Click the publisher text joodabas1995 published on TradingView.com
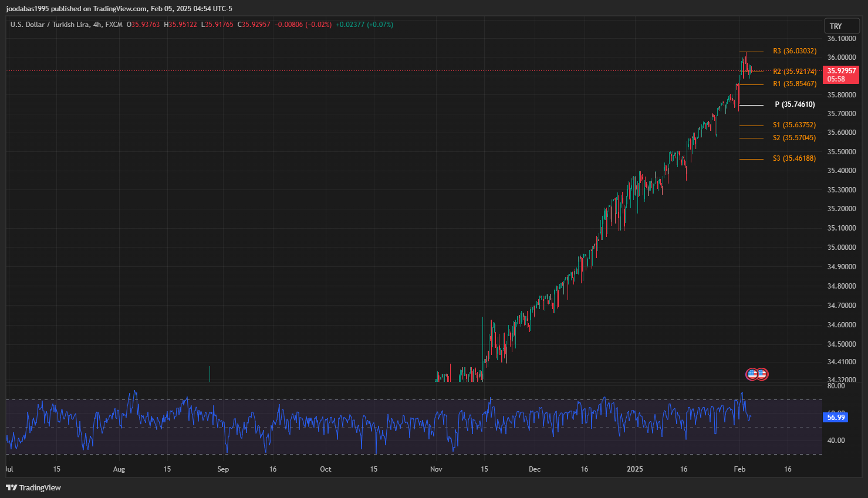 (x=76, y=9)
